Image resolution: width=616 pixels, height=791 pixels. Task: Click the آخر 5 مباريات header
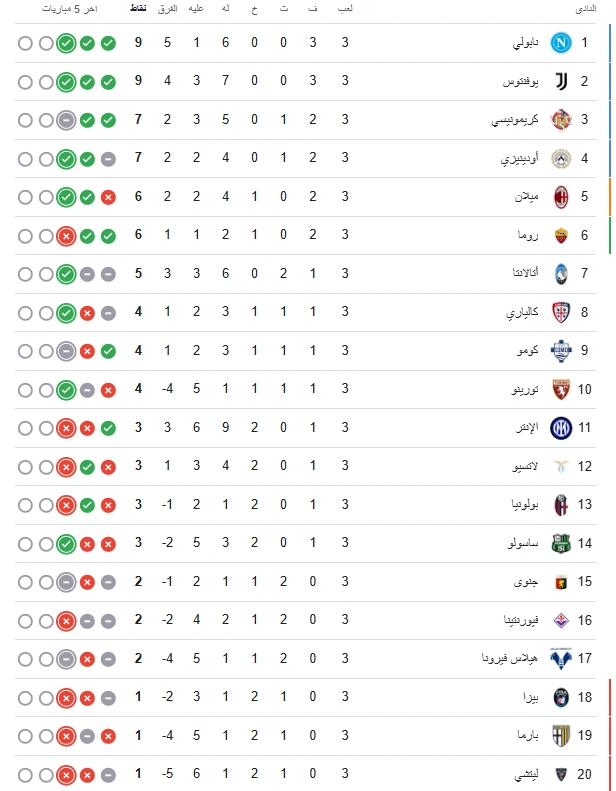pos(70,9)
